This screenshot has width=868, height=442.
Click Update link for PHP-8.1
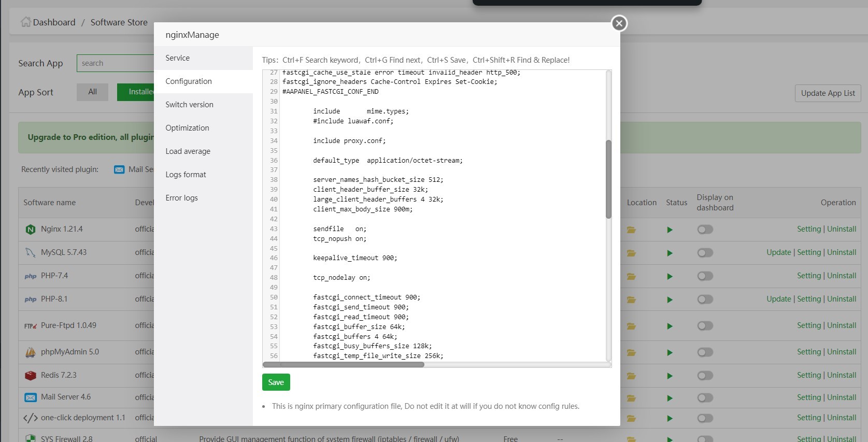click(x=779, y=299)
